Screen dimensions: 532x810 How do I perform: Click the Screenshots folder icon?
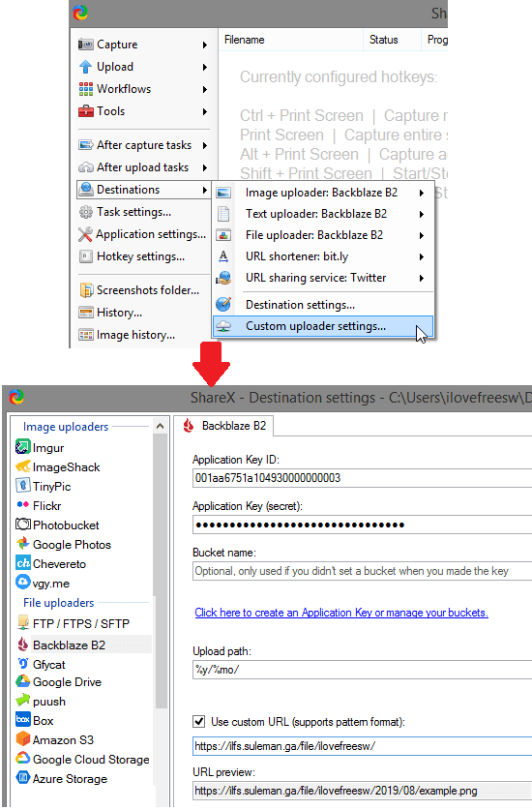(86, 290)
